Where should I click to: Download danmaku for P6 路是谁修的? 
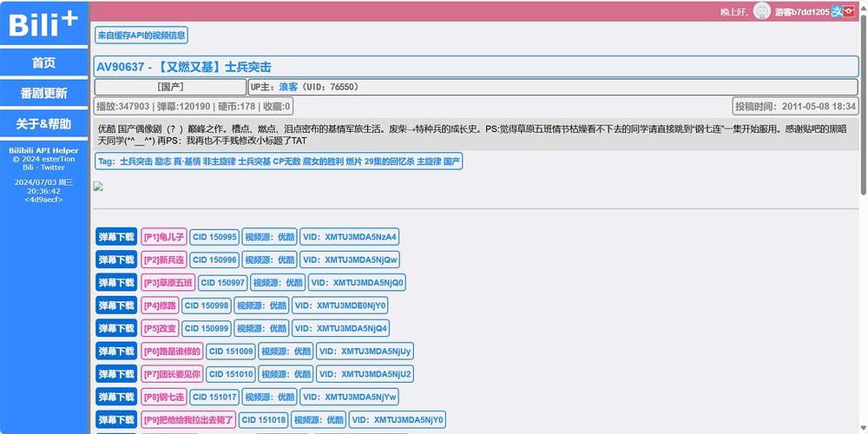(x=116, y=351)
